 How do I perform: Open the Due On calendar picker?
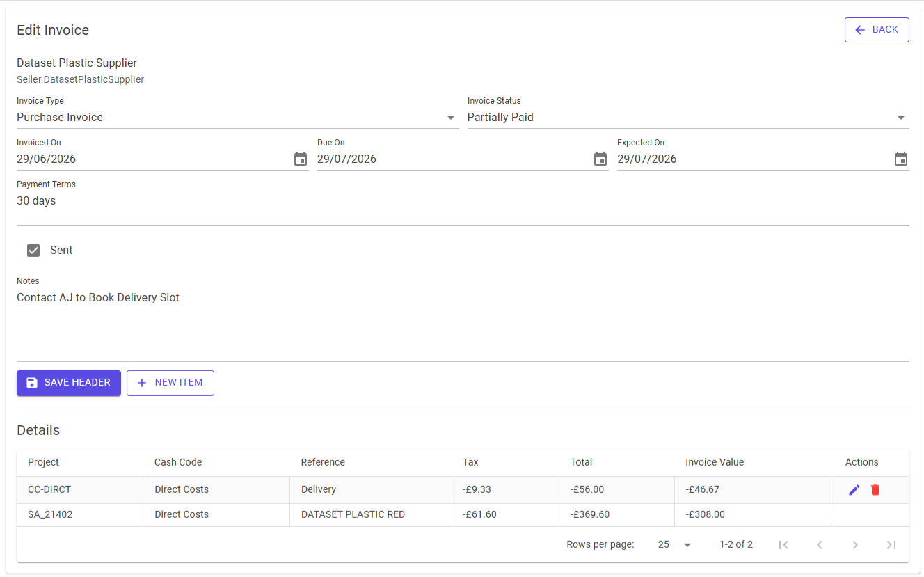coord(600,159)
